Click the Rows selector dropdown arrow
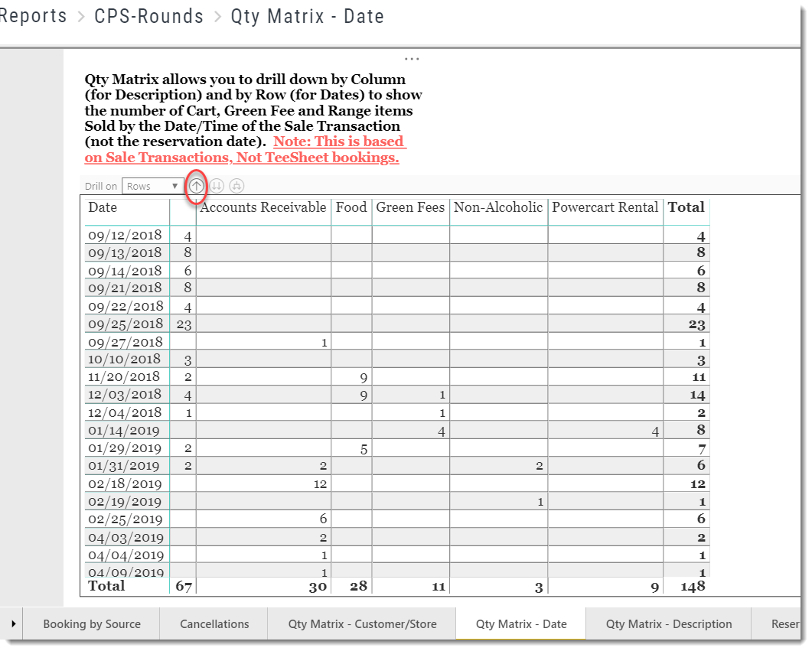 (174, 185)
